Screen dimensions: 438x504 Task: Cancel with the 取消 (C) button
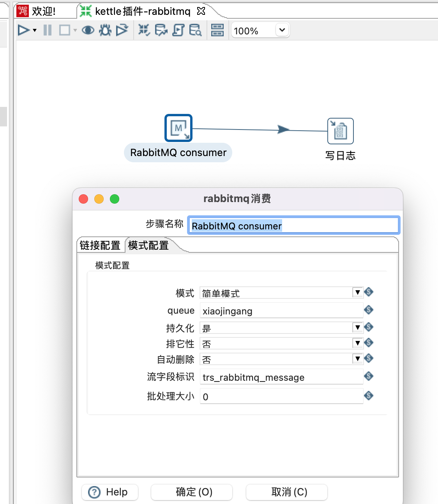click(287, 492)
